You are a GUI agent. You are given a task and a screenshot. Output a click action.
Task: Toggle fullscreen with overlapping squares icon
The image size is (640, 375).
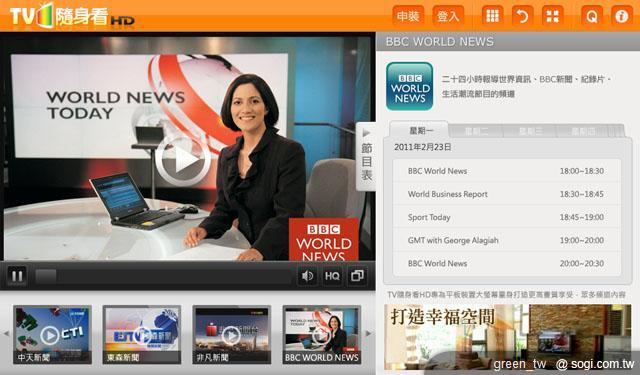click(x=357, y=276)
